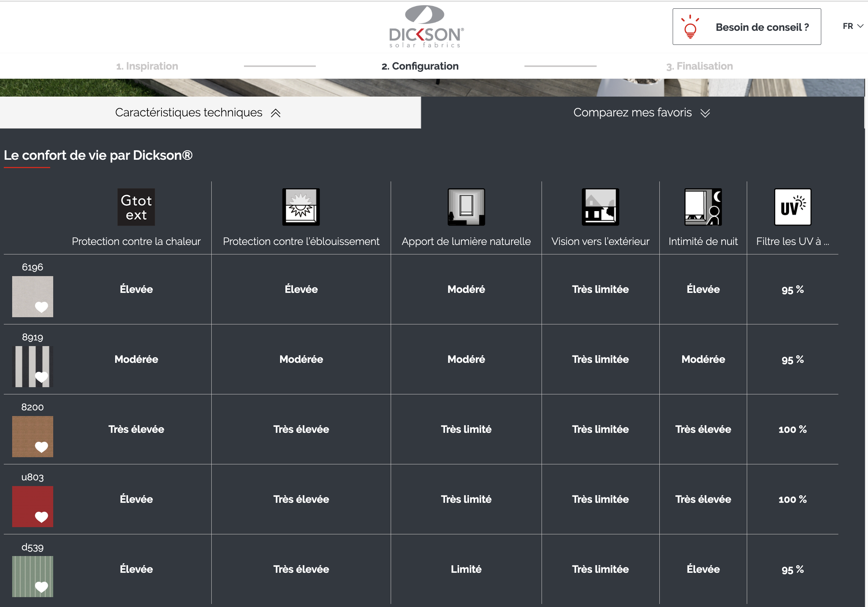Toggle favorite heart on fabric 6196
The image size is (868, 607).
coord(41,307)
